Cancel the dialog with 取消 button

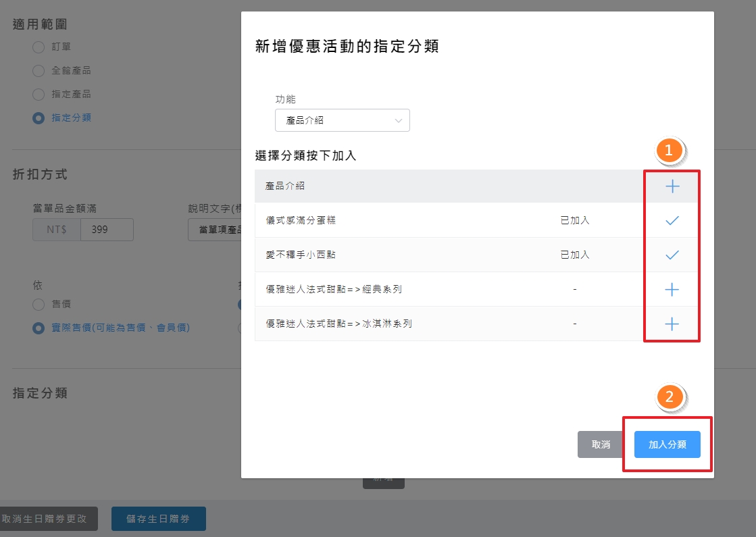(601, 444)
